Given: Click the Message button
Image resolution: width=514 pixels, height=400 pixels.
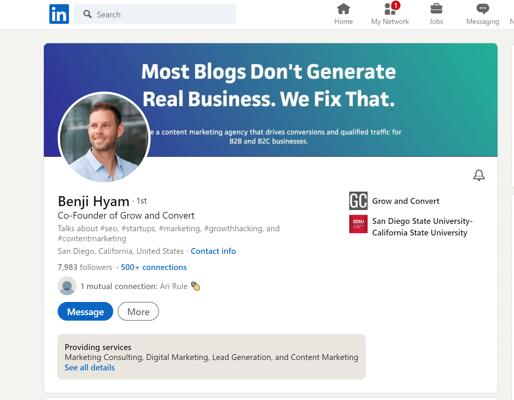Looking at the screenshot, I should coord(85,312).
